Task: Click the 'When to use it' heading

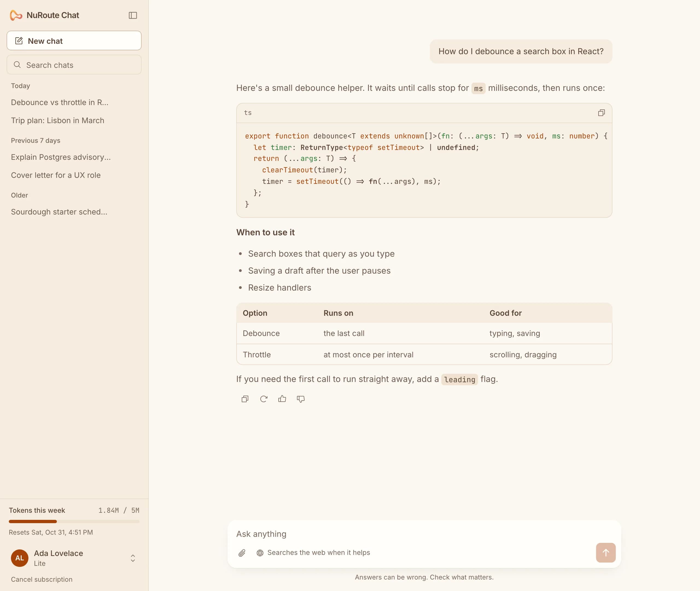Action: [x=266, y=232]
